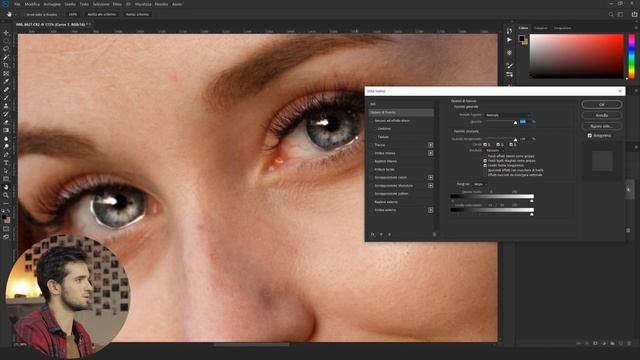Open the fx menu in dialog footer
Screen dimensions: 640x360
point(373,234)
